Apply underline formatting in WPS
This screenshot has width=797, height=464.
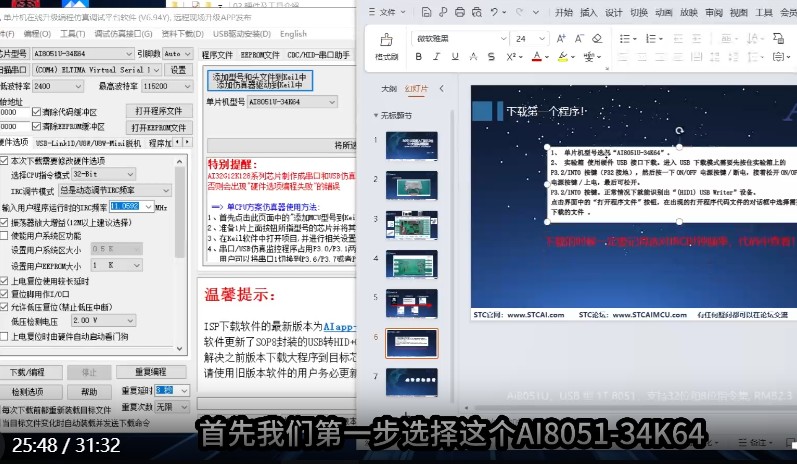point(455,56)
